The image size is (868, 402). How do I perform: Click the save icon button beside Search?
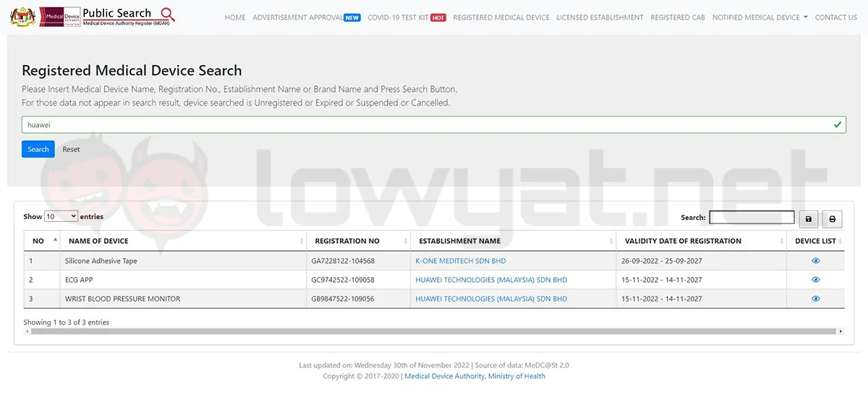point(809,218)
